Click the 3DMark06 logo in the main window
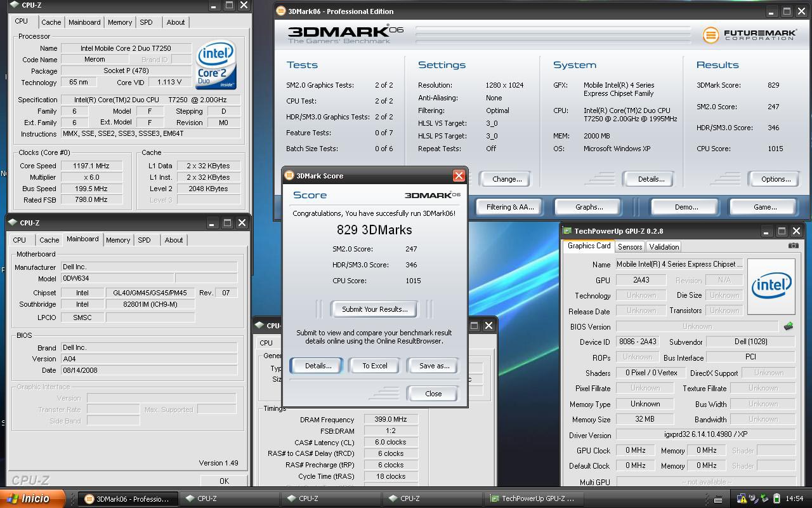812x508 pixels. pyautogui.click(x=345, y=35)
